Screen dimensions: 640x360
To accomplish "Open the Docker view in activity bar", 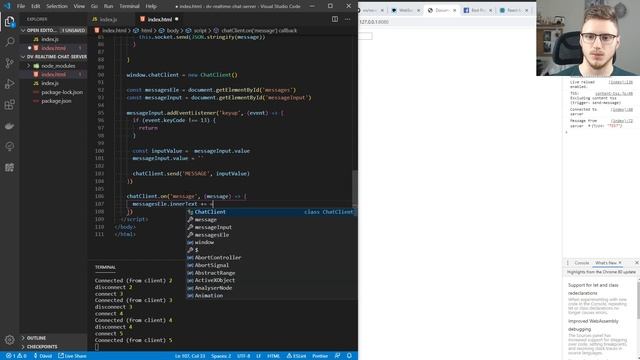I will (x=9, y=125).
